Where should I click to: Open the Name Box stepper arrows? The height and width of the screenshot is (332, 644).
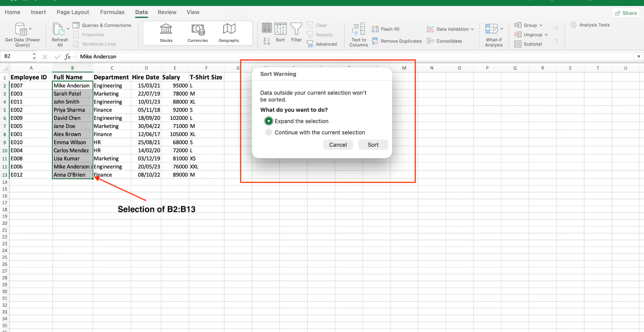pyautogui.click(x=34, y=56)
